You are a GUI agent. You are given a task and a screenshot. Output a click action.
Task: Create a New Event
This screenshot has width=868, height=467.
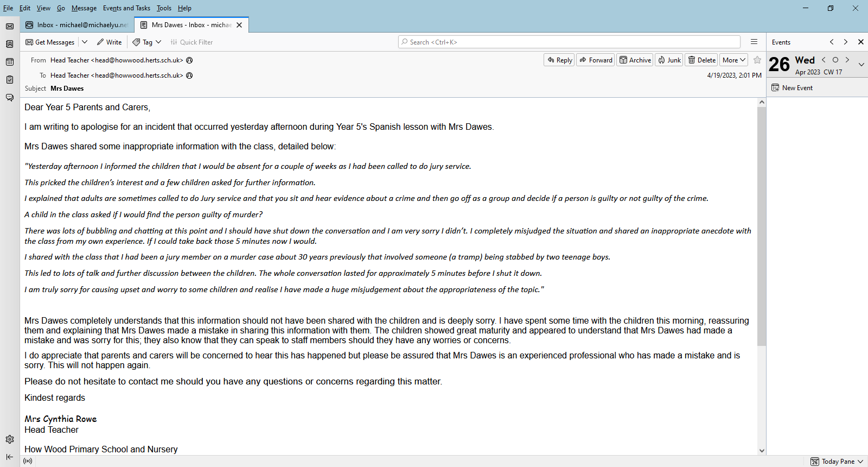click(792, 88)
